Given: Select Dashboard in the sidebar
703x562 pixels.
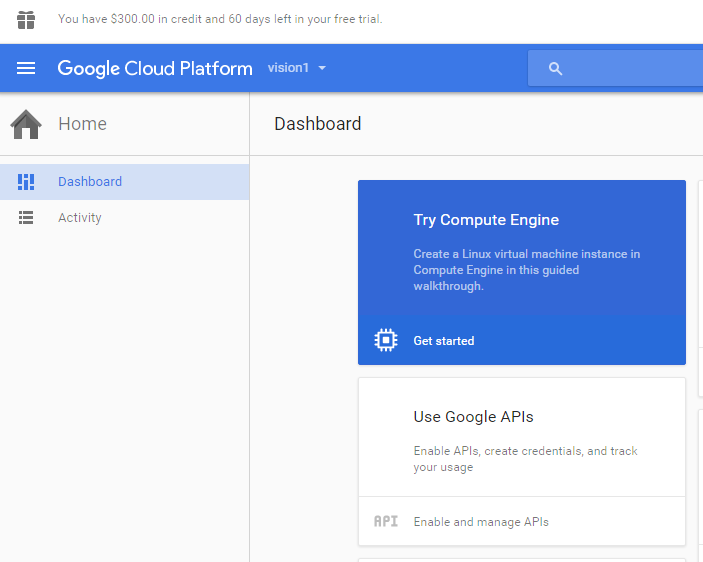Looking at the screenshot, I should pyautogui.click(x=90, y=182).
